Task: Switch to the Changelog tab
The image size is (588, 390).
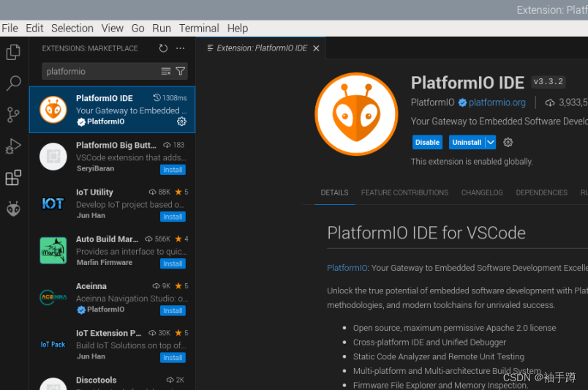Action: pyautogui.click(x=482, y=192)
